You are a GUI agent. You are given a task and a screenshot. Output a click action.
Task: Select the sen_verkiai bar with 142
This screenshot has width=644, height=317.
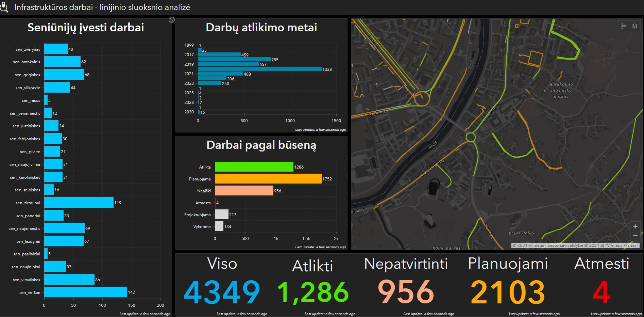(x=85, y=292)
